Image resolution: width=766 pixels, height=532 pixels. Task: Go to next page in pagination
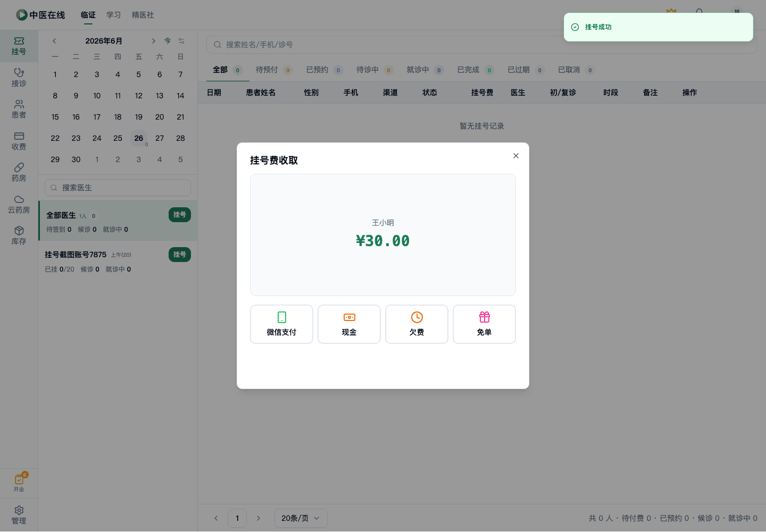pos(259,518)
